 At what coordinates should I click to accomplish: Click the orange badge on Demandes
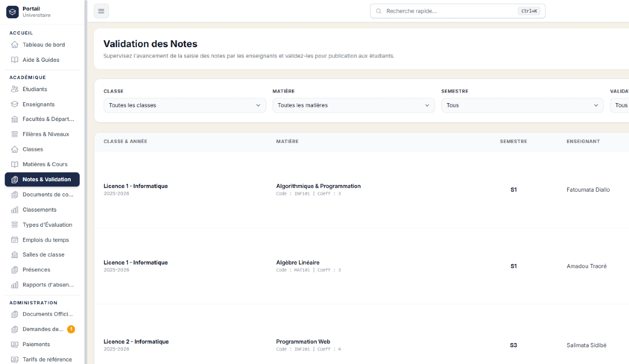[x=71, y=329]
